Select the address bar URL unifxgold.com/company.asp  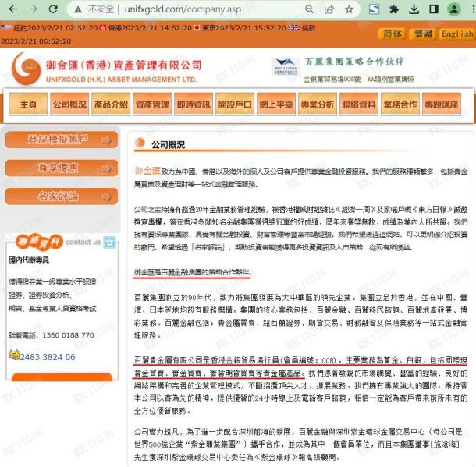pyautogui.click(x=183, y=9)
